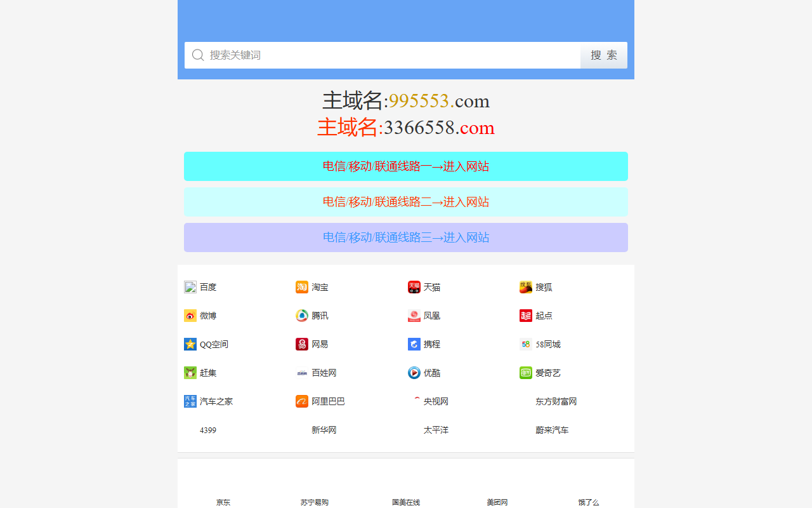Open 电信/移动/联通线路二 enter site button
Image resolution: width=812 pixels, height=508 pixels.
(406, 202)
